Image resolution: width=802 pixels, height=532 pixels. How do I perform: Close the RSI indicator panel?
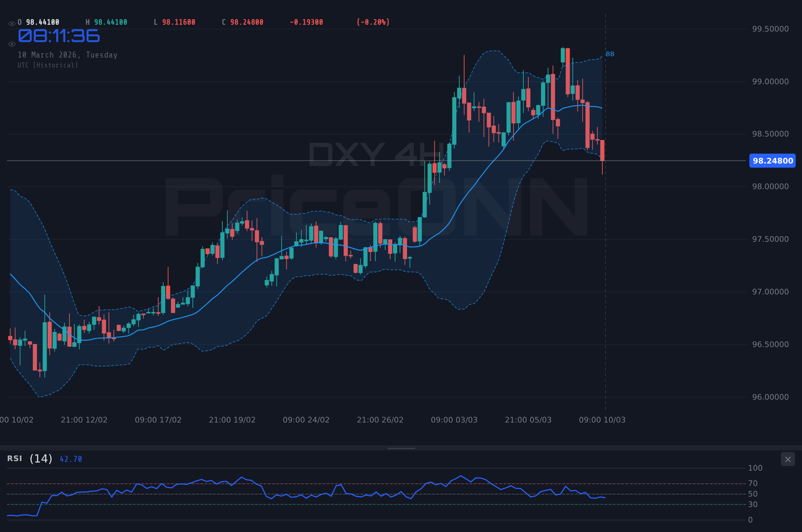point(788,459)
